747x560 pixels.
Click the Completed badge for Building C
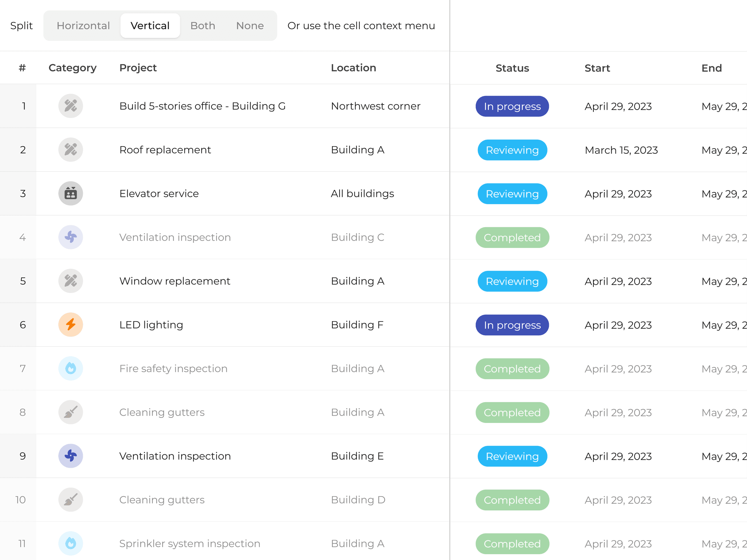point(512,238)
